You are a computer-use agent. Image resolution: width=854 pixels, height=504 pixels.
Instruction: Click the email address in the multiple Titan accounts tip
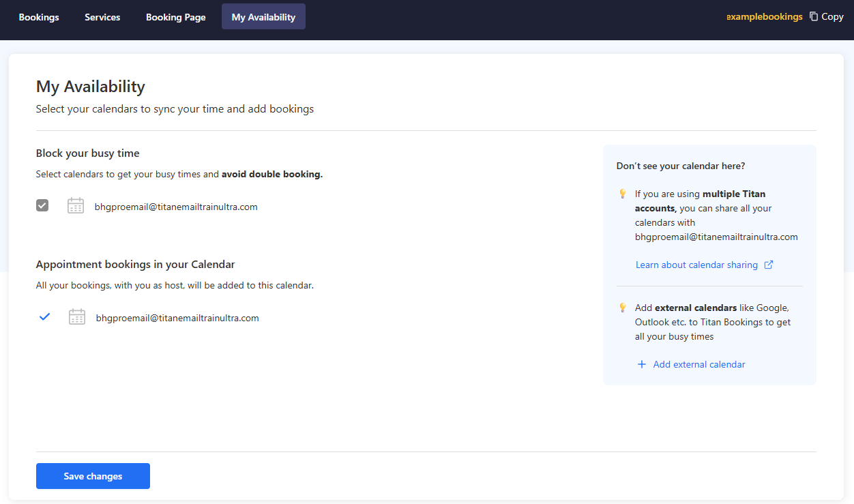point(716,237)
